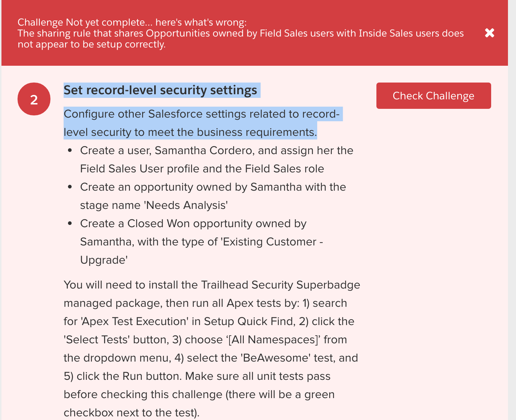This screenshot has height=420, width=516.
Task: Click the 'Challenge Not yet complete' error line
Action: 132,22
